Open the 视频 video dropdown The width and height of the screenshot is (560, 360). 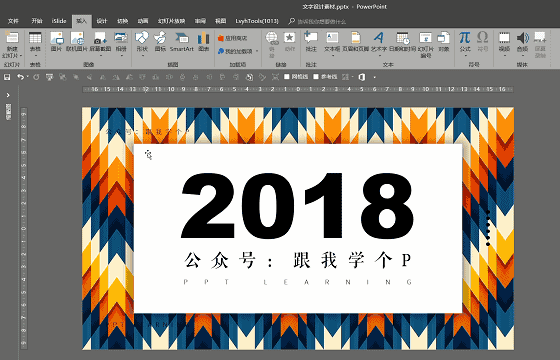[x=504, y=56]
